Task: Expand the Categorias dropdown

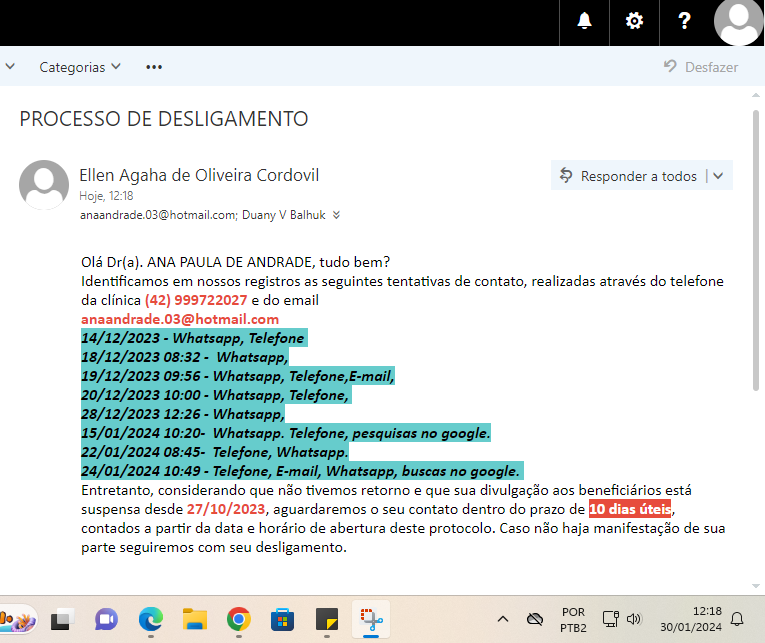Action: (80, 67)
